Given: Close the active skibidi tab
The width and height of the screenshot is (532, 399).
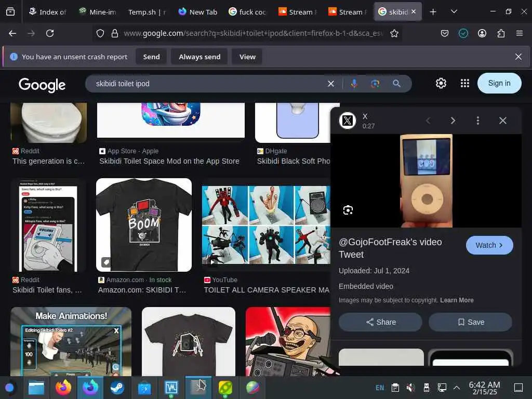Looking at the screenshot, I should 413,11.
